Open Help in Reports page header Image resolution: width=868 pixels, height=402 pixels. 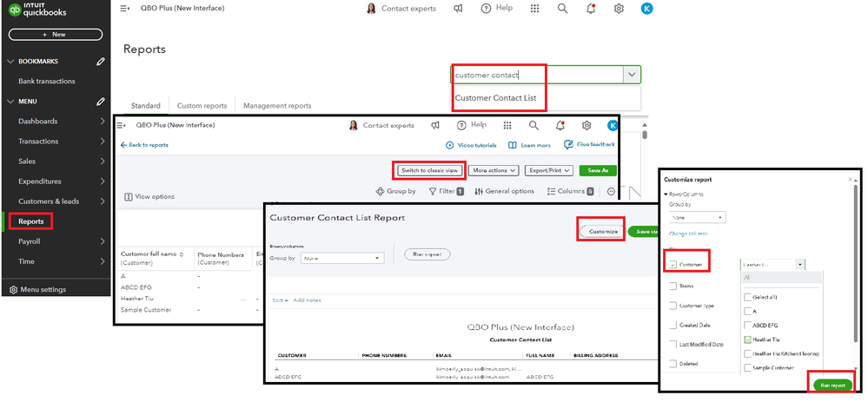click(496, 9)
